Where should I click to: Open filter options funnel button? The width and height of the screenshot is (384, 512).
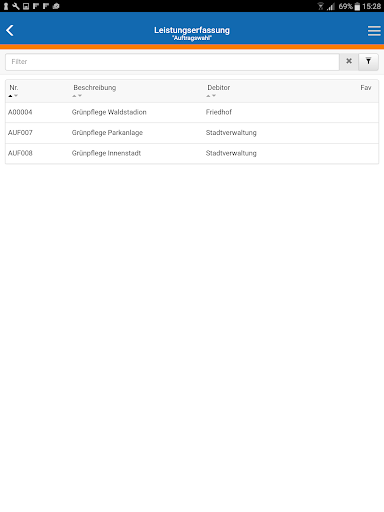tap(368, 62)
